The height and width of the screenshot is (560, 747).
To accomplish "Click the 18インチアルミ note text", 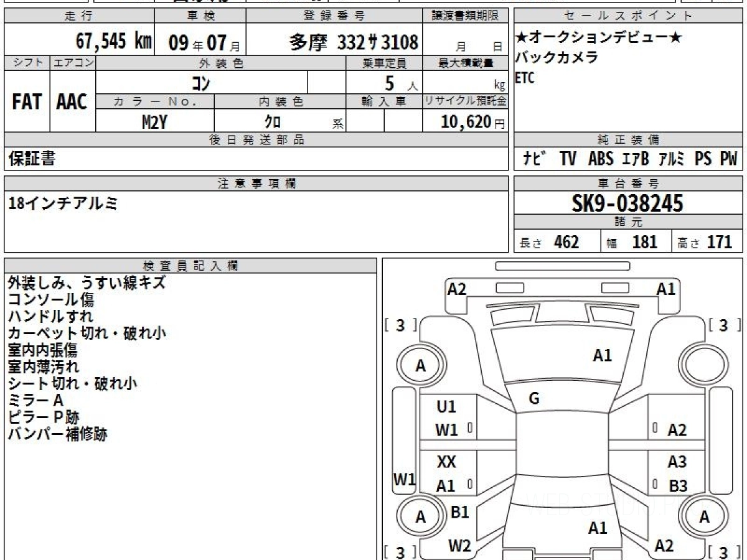I will [62, 203].
